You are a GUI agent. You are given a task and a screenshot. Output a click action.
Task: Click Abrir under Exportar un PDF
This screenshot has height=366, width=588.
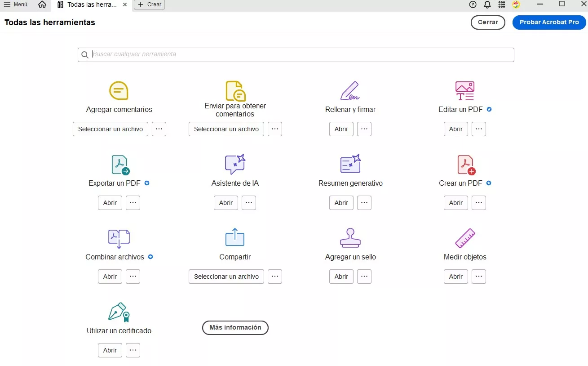[110, 203]
